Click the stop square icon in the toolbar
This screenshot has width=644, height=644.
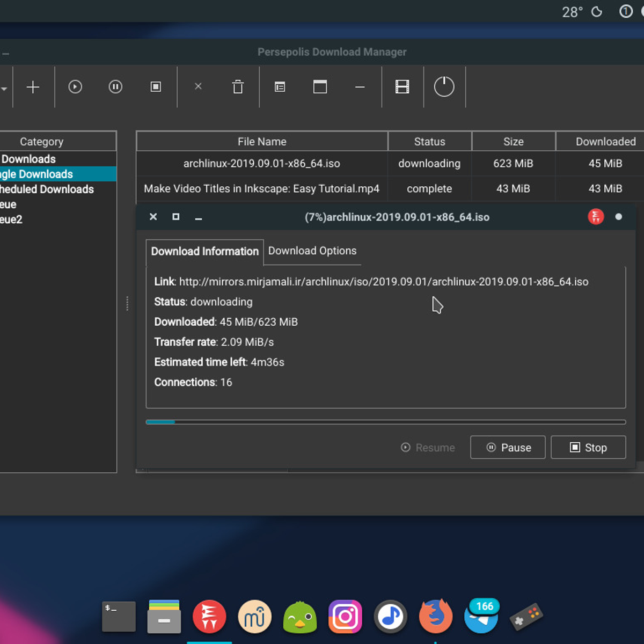[x=156, y=87]
